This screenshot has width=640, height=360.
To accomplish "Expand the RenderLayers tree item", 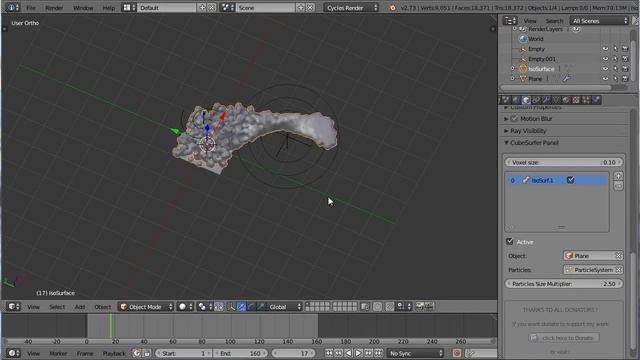I will pyautogui.click(x=515, y=29).
